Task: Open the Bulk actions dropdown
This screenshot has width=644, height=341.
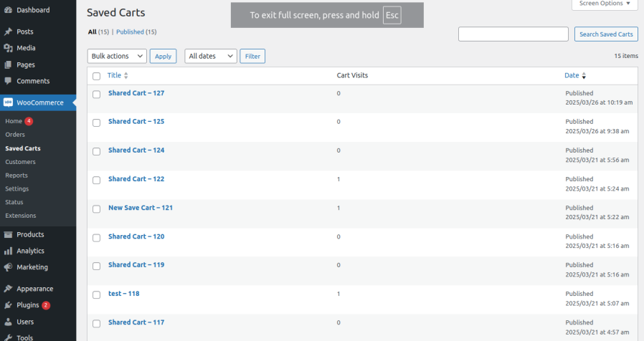Action: [x=117, y=56]
